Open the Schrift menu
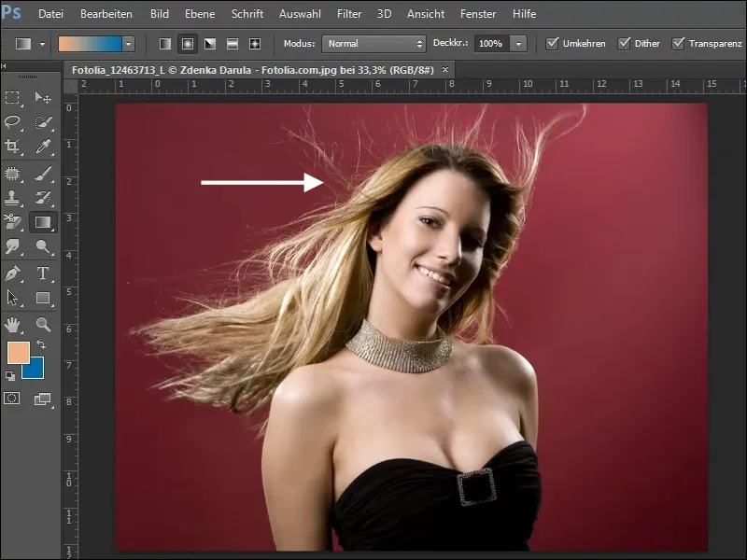Screen dimensions: 747x560 tap(247, 14)
